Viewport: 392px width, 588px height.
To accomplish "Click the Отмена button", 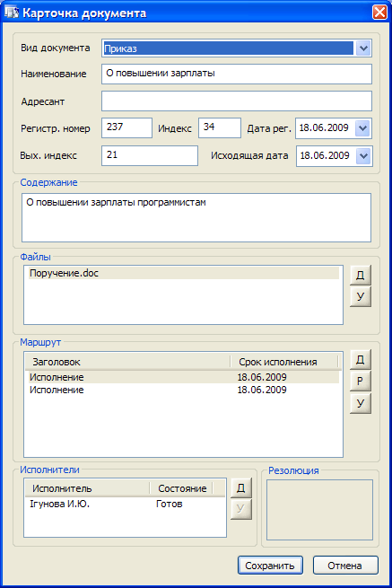I will pyautogui.click(x=345, y=566).
